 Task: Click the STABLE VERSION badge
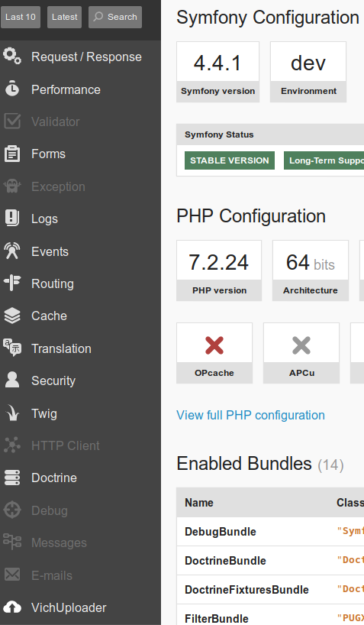(230, 160)
